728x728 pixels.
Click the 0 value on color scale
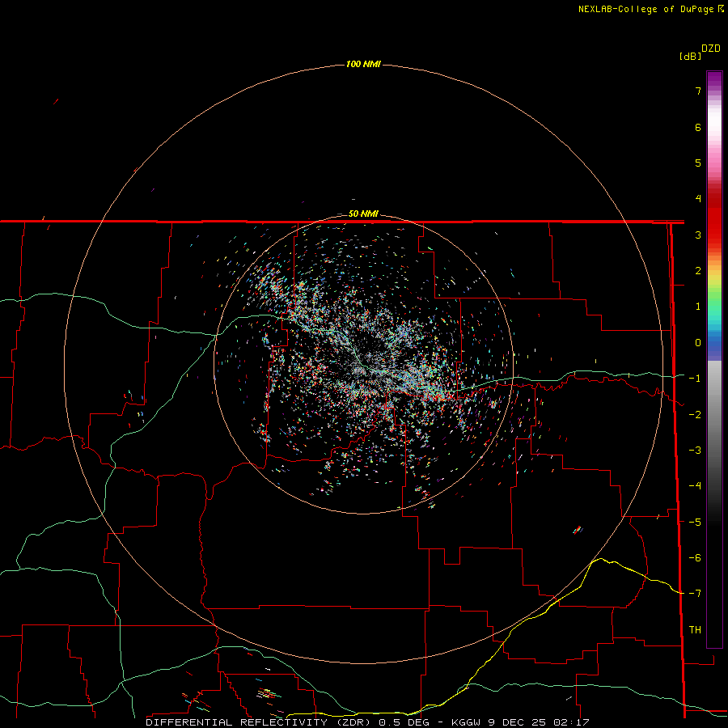coord(698,343)
